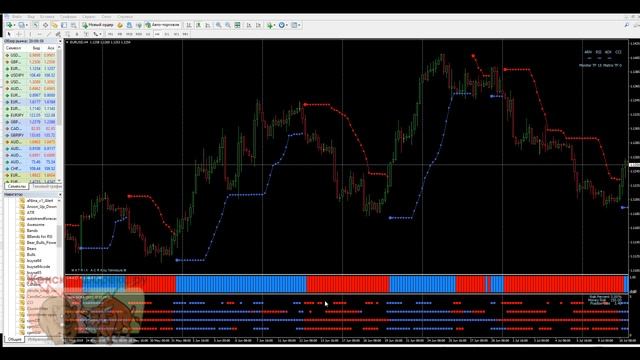Switch timeframe to MN
This screenshot has height=360, width=640.
[185, 34]
